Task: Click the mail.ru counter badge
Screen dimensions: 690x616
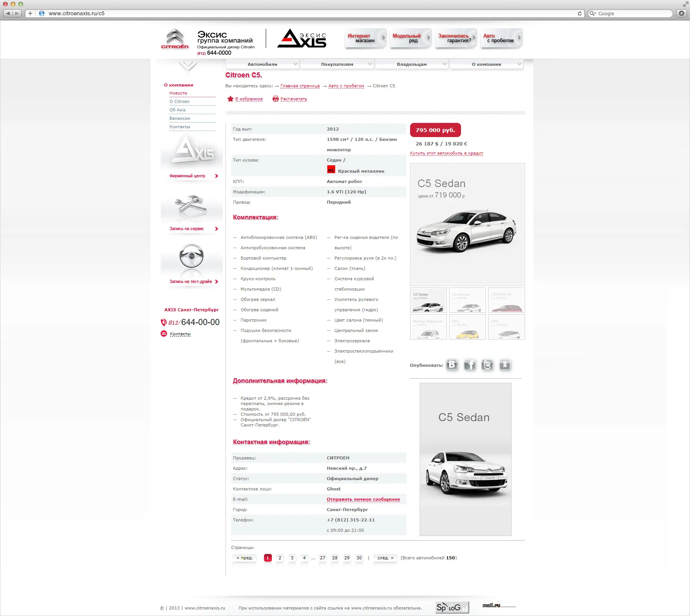Action: 499,606
